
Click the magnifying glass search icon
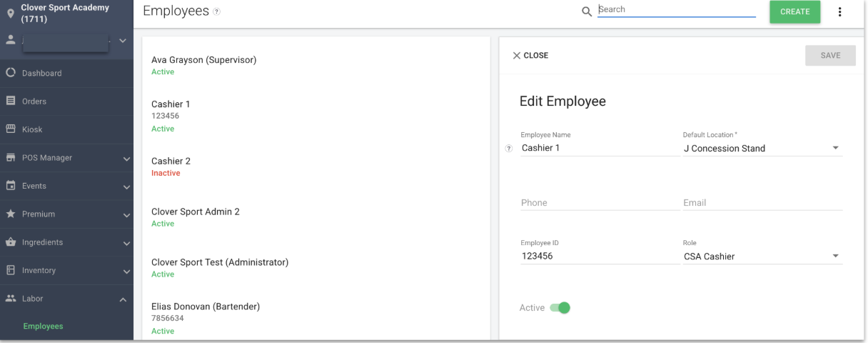click(587, 11)
